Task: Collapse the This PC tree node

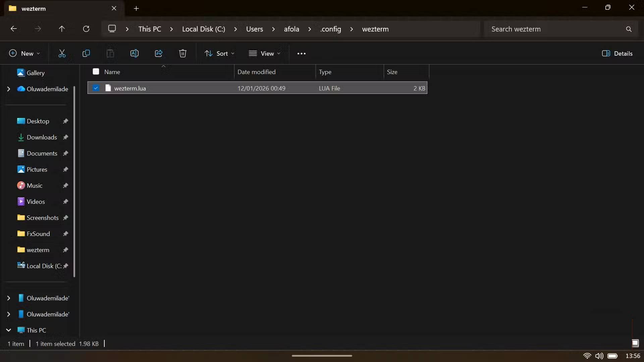Action: (x=9, y=330)
